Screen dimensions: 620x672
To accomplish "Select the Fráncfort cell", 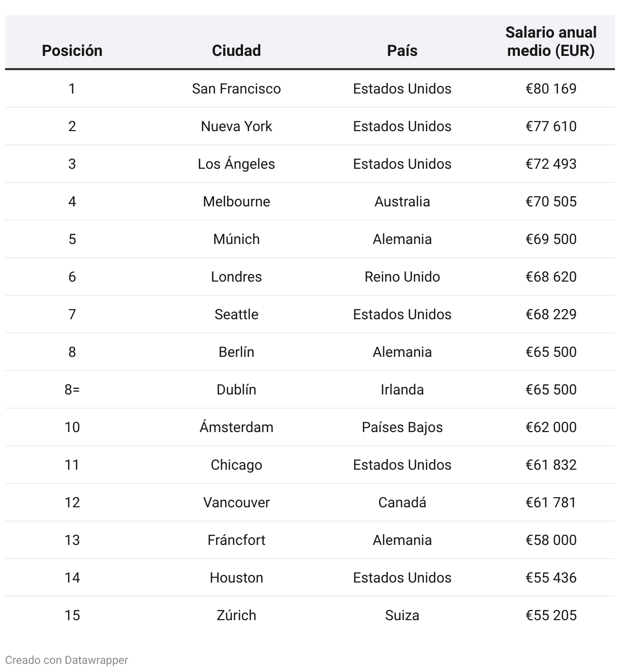I will coord(236,540).
